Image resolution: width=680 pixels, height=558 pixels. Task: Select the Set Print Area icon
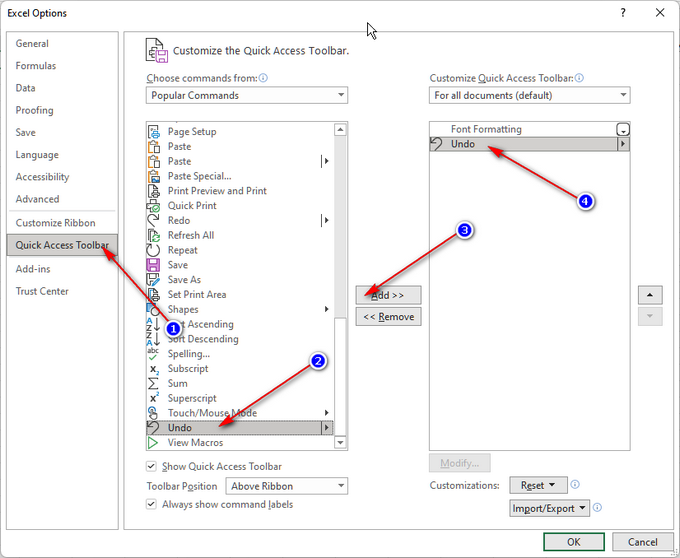[x=154, y=294]
